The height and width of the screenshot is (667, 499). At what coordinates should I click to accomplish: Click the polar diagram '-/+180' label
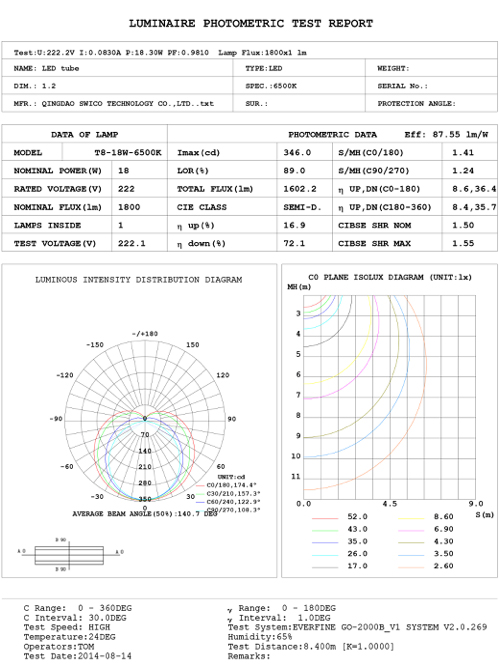[145, 334]
